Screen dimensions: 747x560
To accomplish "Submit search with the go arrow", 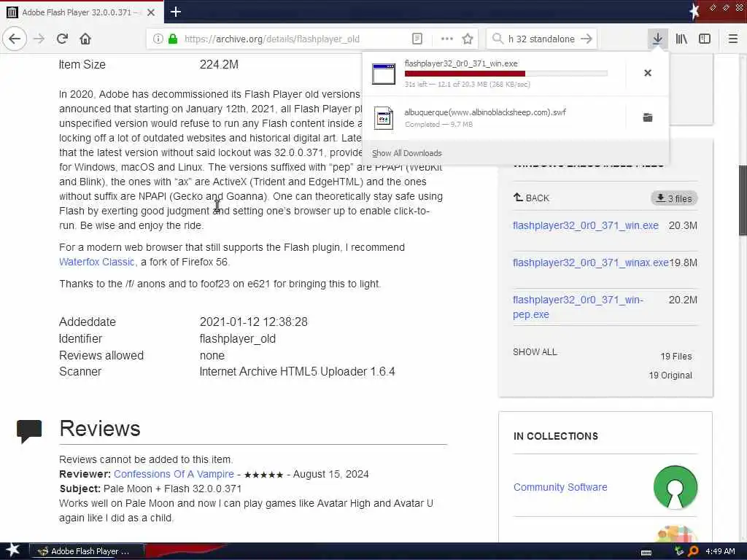I will point(587,39).
